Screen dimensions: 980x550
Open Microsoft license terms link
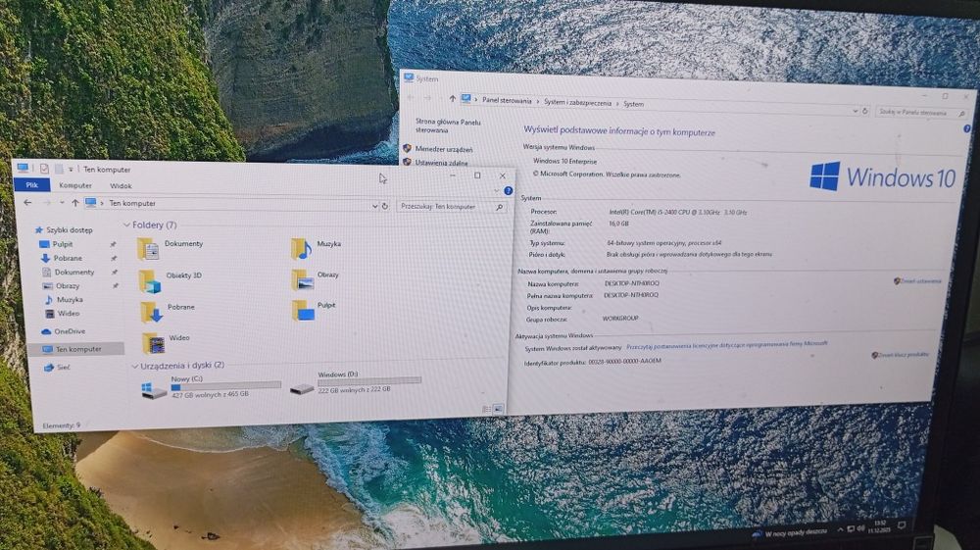point(727,344)
